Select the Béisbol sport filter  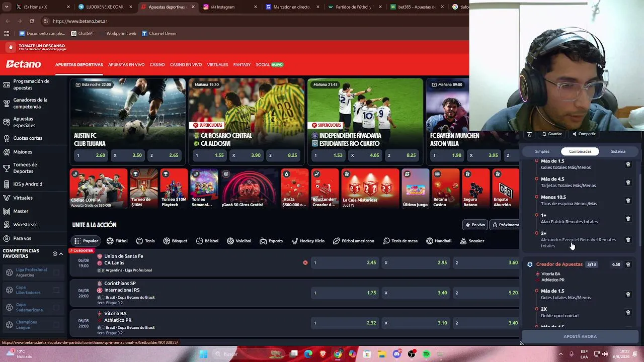tap(207, 241)
